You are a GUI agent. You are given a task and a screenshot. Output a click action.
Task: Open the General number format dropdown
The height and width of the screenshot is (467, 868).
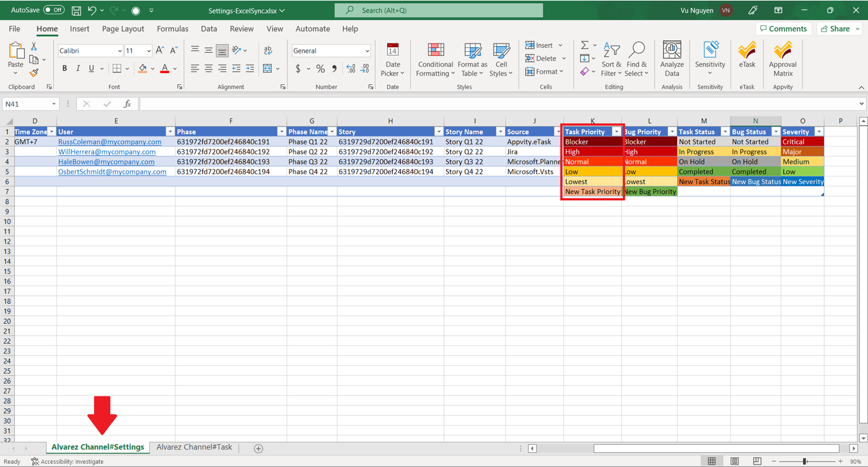click(x=367, y=51)
